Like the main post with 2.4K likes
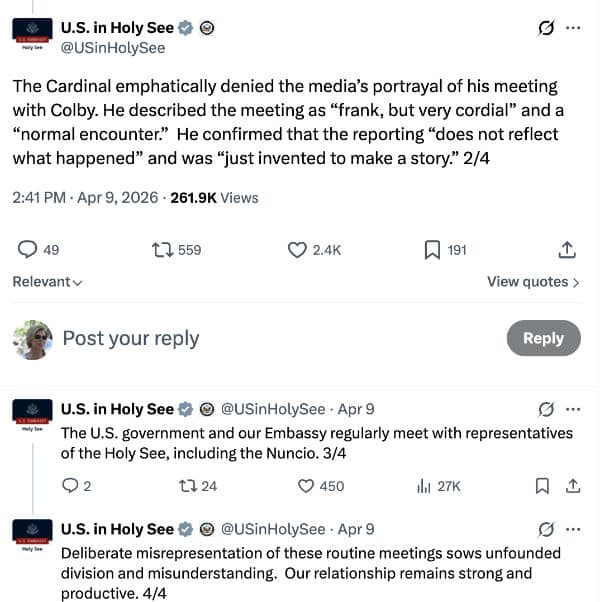600x602 pixels. click(x=297, y=250)
